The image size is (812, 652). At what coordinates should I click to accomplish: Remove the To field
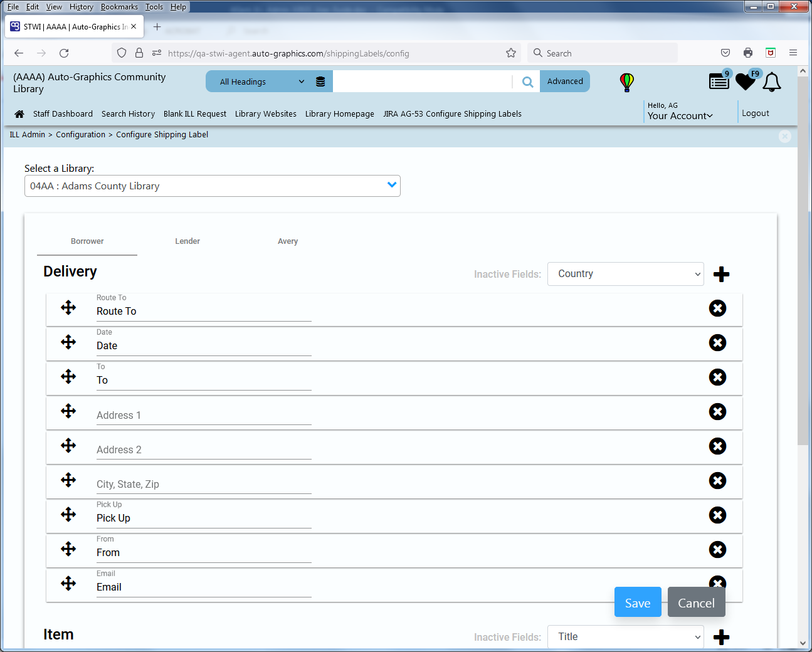[x=717, y=377]
